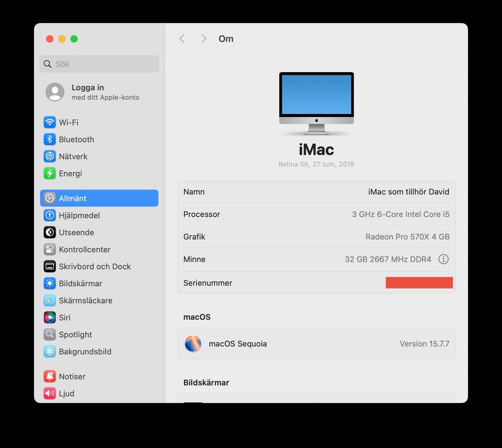
Task: Click the Hjälpmedel accessibility icon
Action: pyautogui.click(x=50, y=215)
